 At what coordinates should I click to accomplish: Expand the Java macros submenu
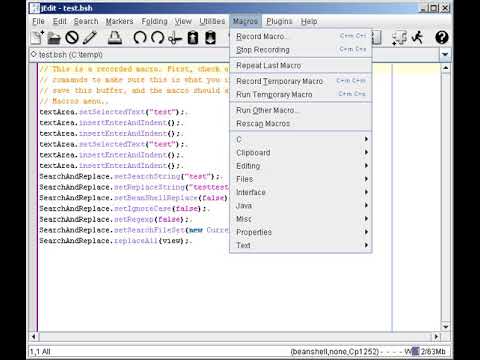pos(301,205)
